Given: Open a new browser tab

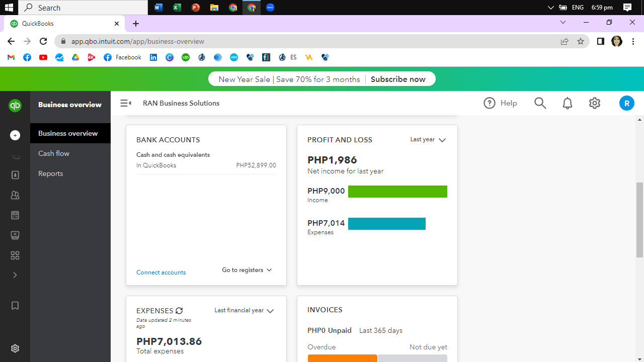Looking at the screenshot, I should click(136, 24).
